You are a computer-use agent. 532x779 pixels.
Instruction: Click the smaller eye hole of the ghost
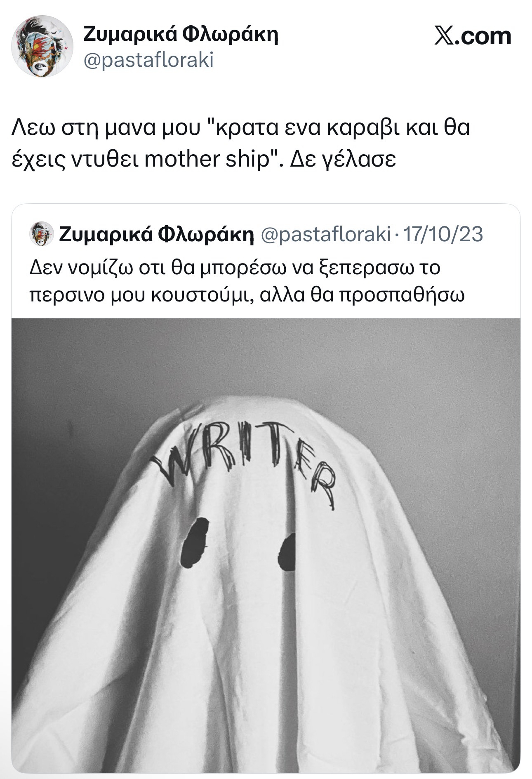coord(287,552)
